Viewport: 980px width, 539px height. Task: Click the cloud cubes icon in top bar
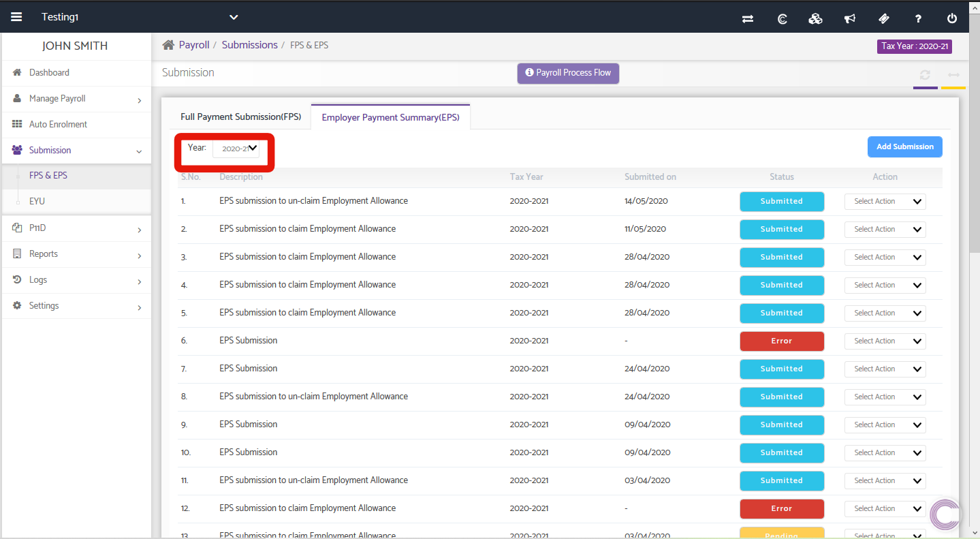815,19
